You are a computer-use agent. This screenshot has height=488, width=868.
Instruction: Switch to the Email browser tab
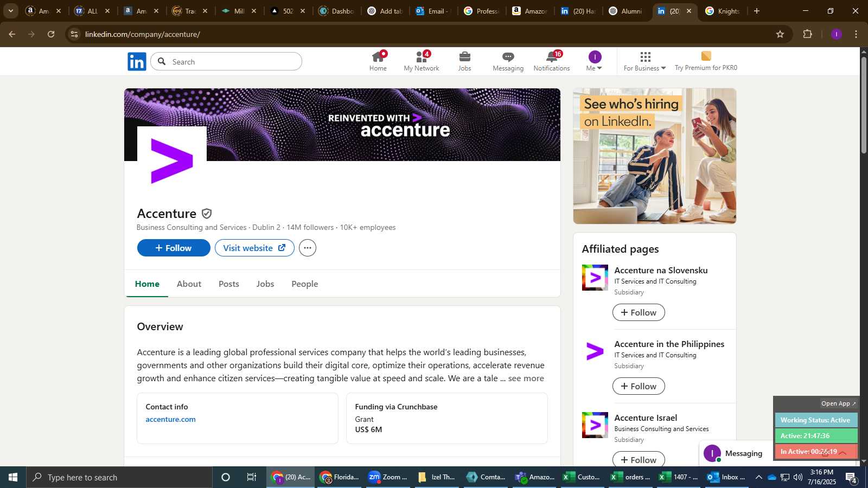click(433, 11)
